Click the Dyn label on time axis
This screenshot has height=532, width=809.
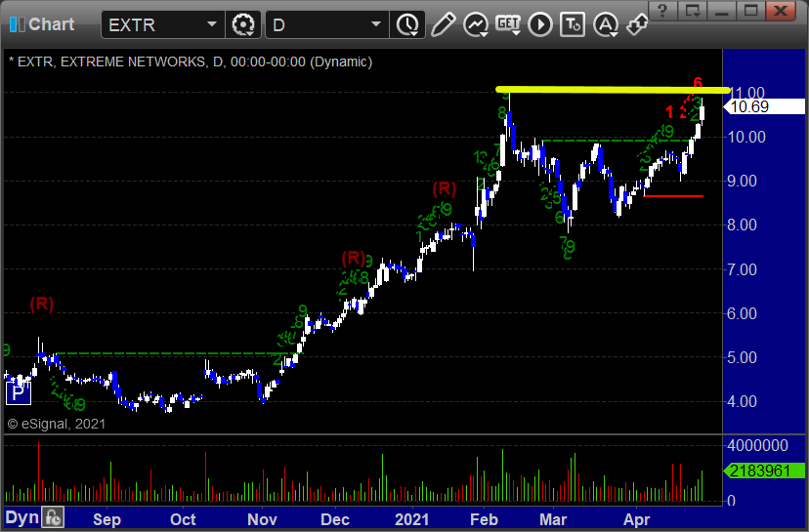pyautogui.click(x=22, y=517)
